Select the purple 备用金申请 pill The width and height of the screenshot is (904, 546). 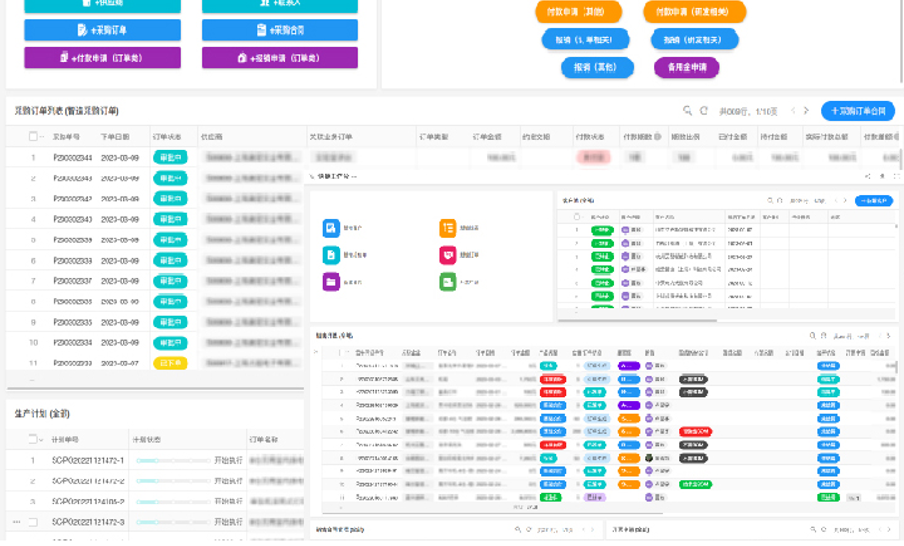[x=686, y=68]
